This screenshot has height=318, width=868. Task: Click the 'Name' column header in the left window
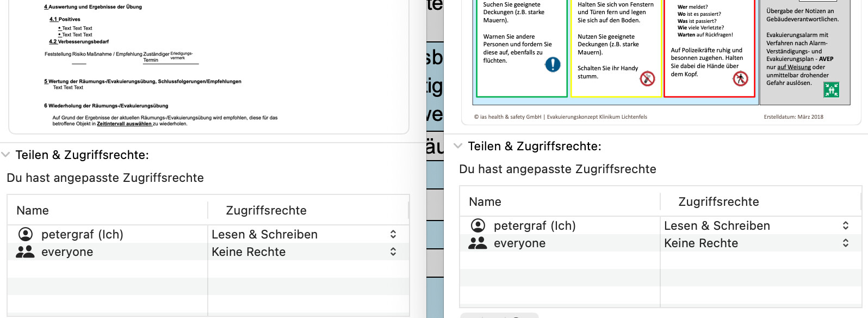point(33,211)
